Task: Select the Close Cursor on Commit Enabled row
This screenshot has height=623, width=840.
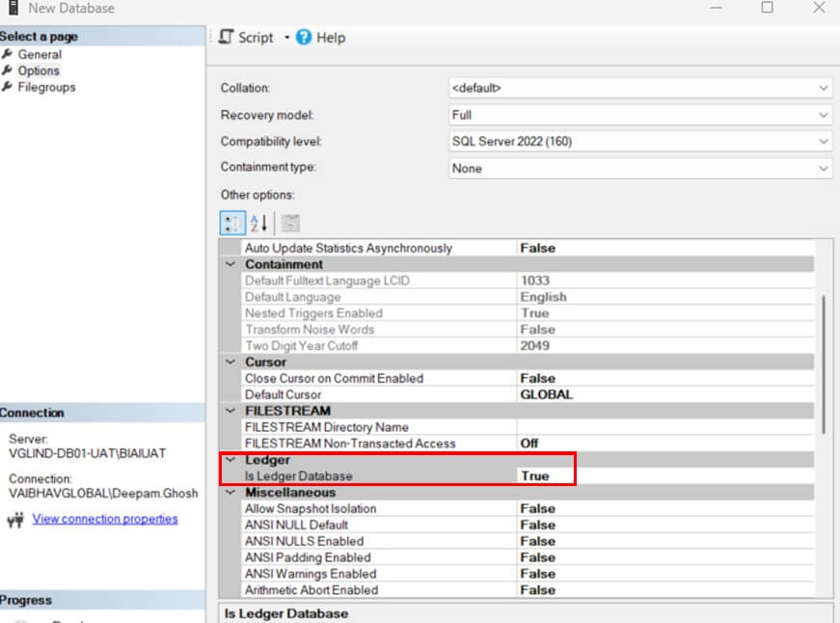Action: coord(528,378)
